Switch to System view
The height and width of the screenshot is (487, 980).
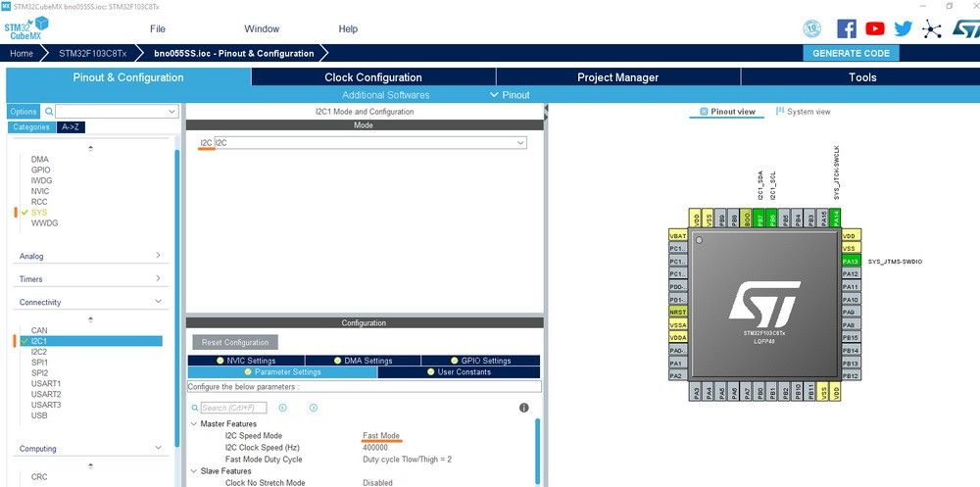804,112
